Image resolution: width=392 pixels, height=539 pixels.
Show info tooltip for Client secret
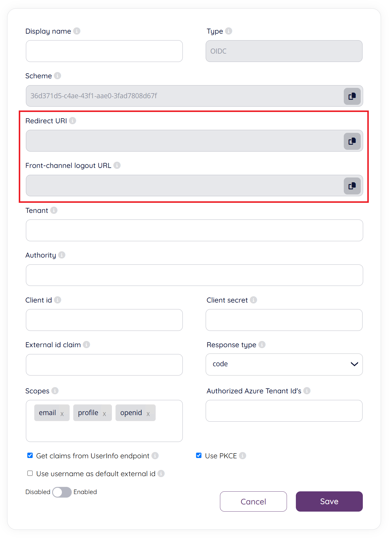(x=254, y=300)
